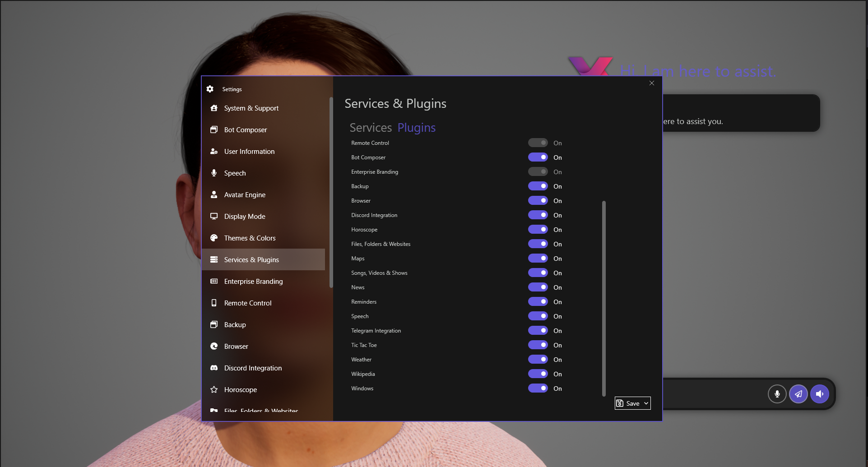Select the Bot Composer sidebar icon
The image size is (868, 467).
coord(214,129)
